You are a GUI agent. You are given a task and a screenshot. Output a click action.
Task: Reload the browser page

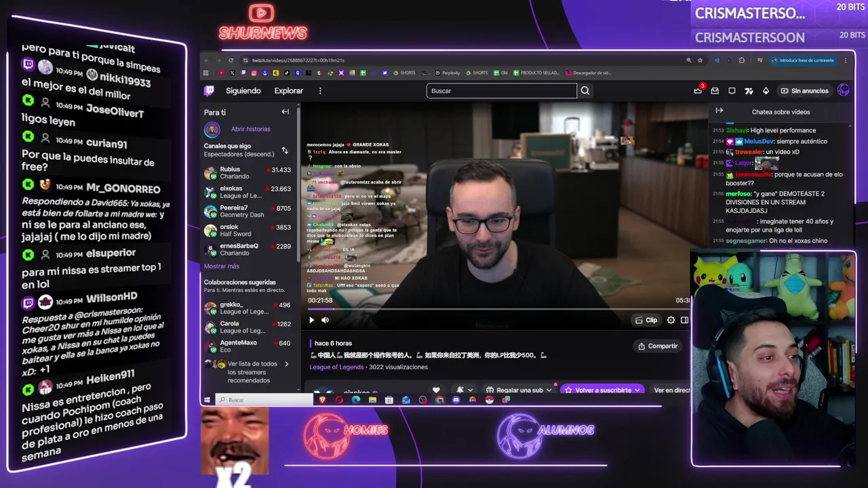coord(231,60)
